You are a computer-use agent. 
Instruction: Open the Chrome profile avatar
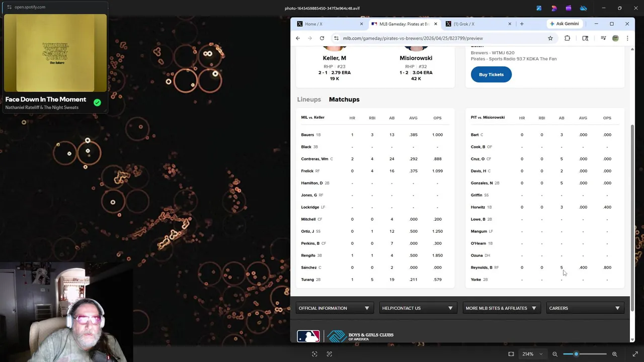pos(615,38)
